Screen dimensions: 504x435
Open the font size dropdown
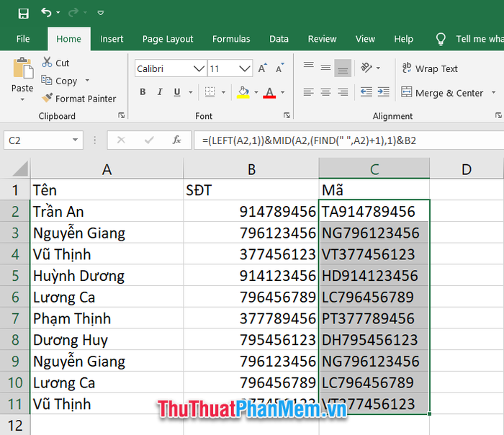(x=246, y=69)
